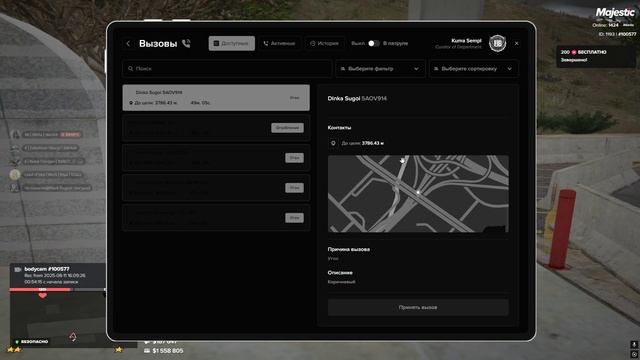
Task: Click the Dinka Sugoi SAOV914 detail title
Action: pos(357,98)
